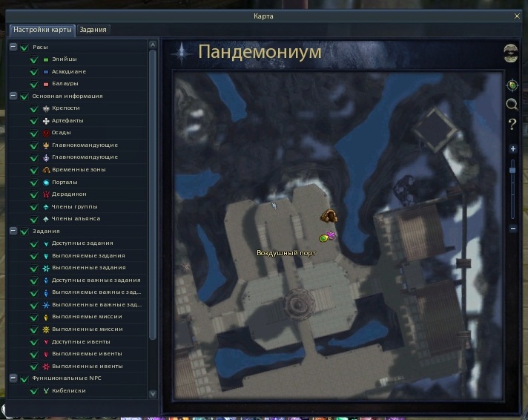Click the settings list scroll up arrow

pyautogui.click(x=153, y=45)
